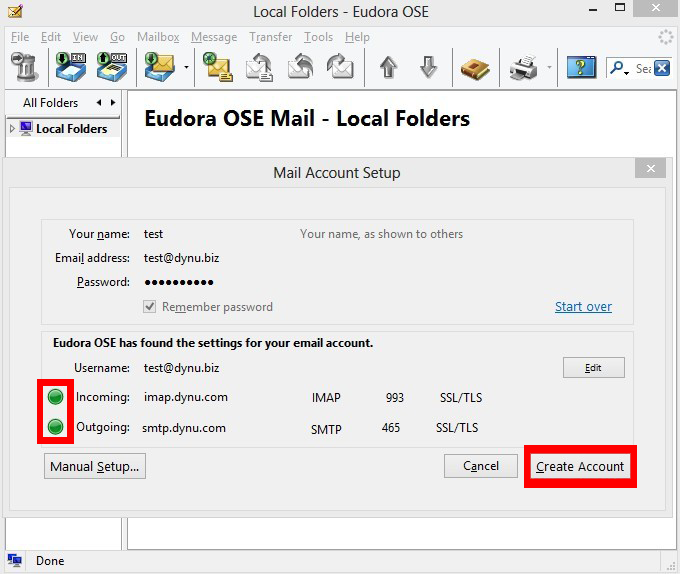Click the Done status bar text
This screenshot has width=680, height=574.
click(x=50, y=561)
